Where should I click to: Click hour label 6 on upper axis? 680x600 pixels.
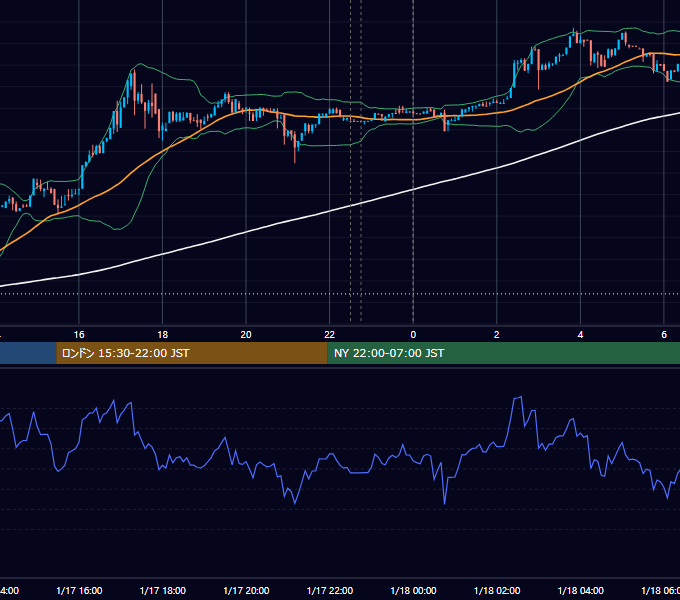tap(664, 334)
